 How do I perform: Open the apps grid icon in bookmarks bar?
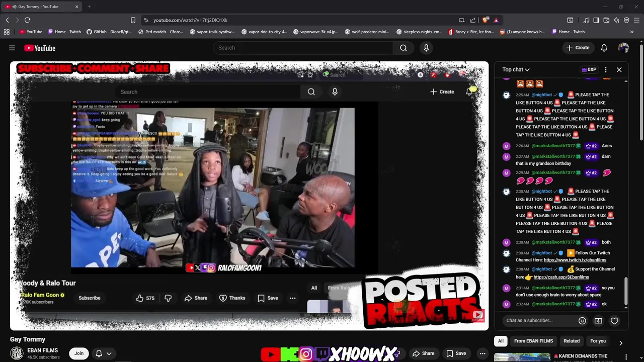coord(7,32)
